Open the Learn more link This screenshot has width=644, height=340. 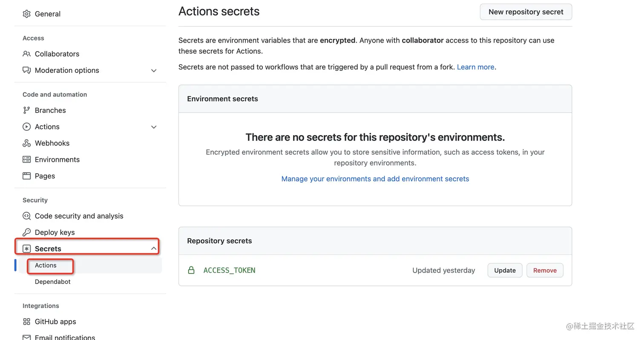click(x=475, y=67)
